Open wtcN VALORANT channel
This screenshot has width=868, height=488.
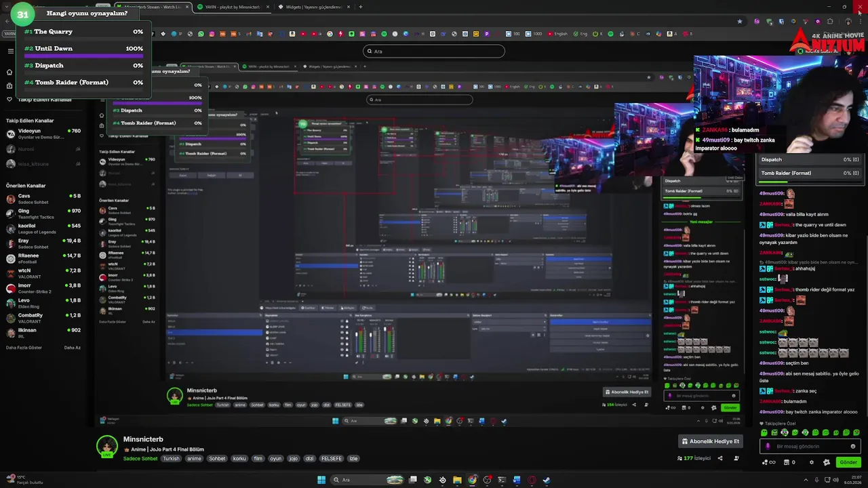tap(42, 273)
